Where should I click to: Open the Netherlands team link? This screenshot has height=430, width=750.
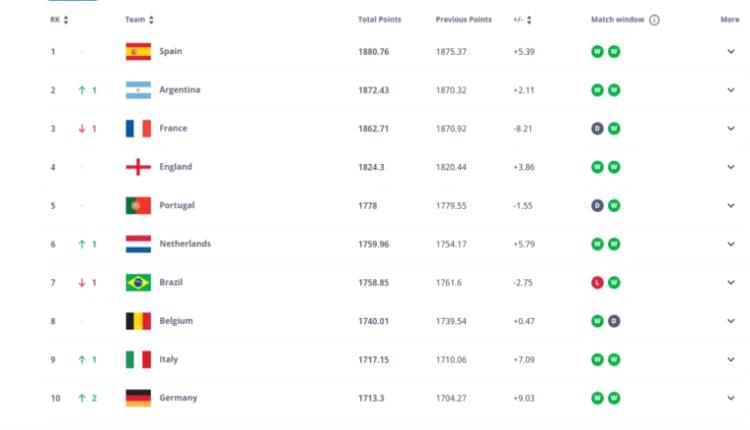click(185, 244)
